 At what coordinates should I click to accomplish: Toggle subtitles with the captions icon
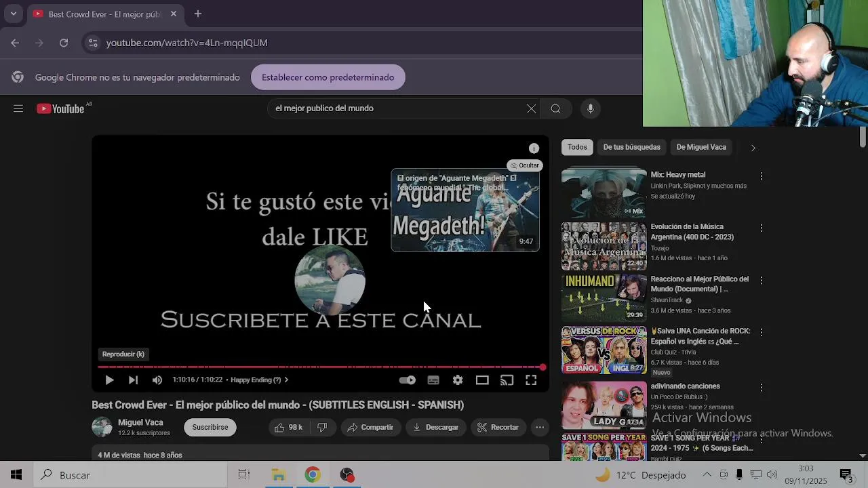[433, 380]
